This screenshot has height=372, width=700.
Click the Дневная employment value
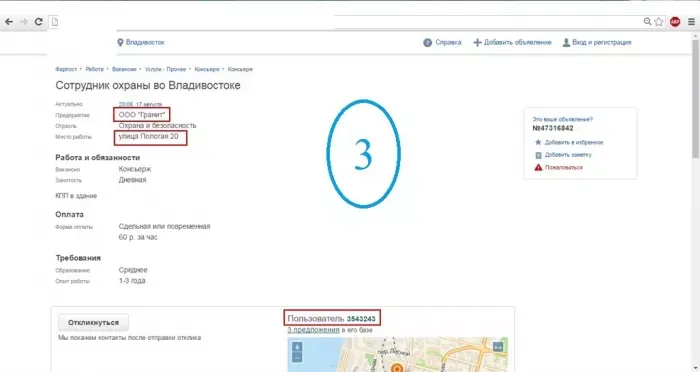[132, 180]
